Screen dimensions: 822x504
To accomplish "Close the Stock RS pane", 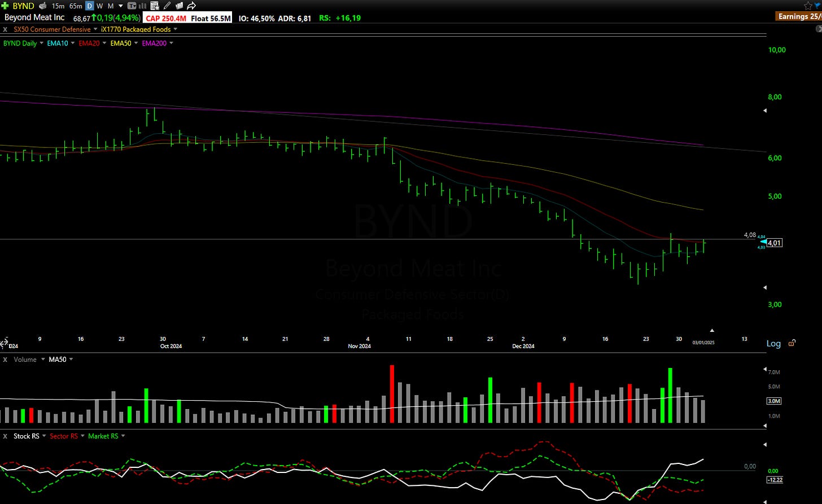I will point(5,436).
